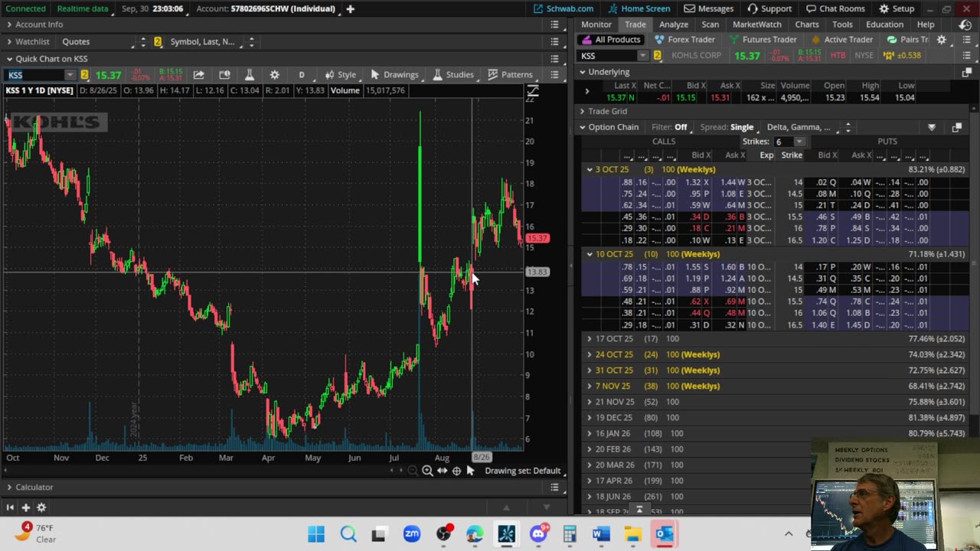Expand the Calculator section

point(9,487)
